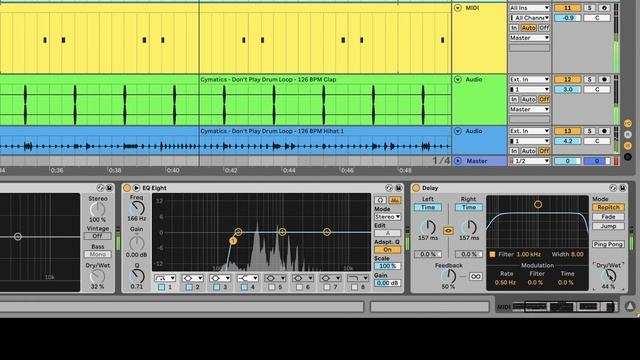640x360 pixels.
Task: Click Solo button on track 13
Action: [589, 131]
